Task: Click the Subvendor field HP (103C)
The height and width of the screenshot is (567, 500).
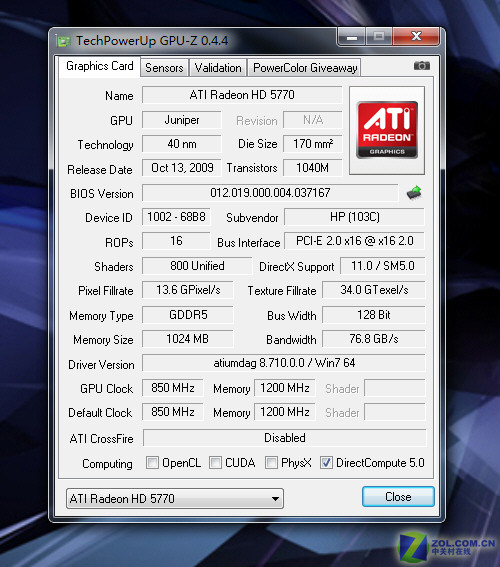Action: pyautogui.click(x=355, y=217)
